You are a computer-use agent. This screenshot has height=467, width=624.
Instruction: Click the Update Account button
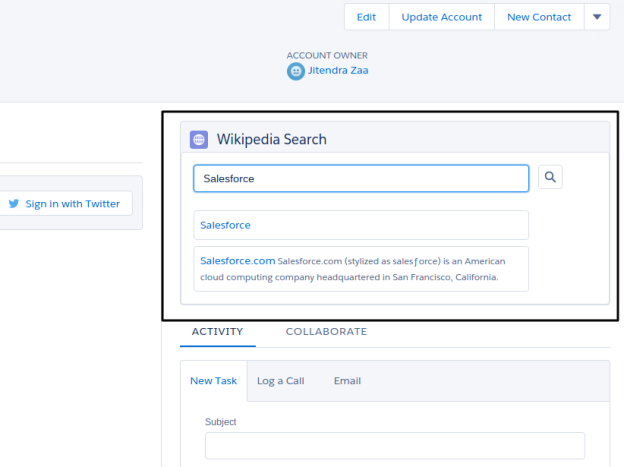click(x=441, y=17)
